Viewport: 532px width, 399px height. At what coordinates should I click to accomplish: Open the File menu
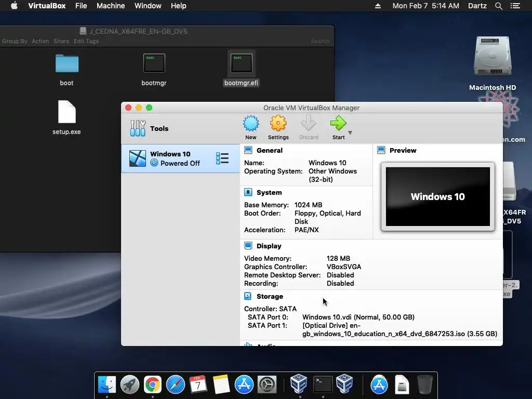pos(81,6)
